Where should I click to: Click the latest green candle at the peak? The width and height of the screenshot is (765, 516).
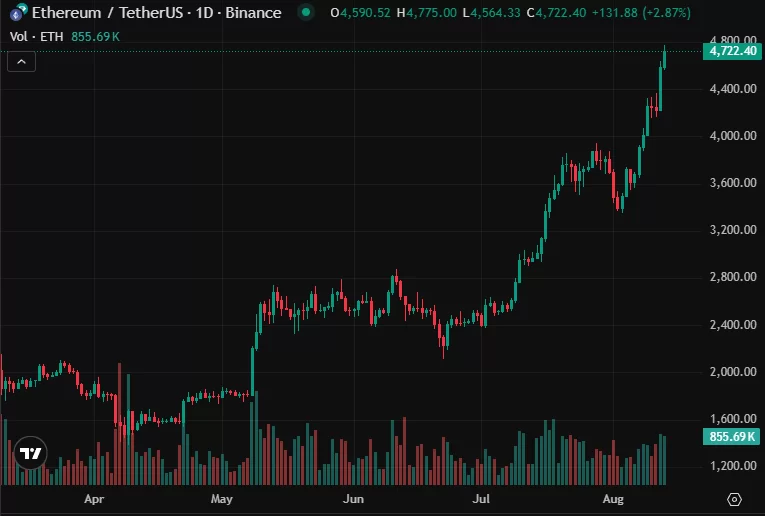coord(664,58)
